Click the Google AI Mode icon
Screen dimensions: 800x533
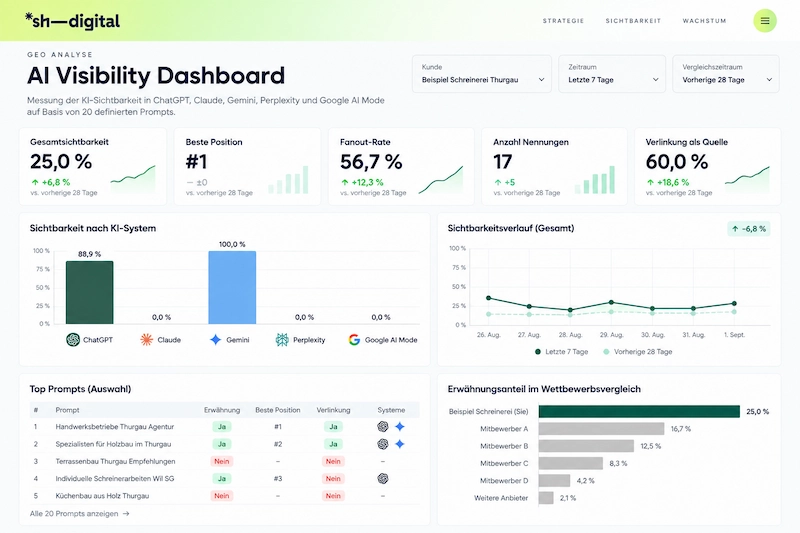tap(354, 340)
